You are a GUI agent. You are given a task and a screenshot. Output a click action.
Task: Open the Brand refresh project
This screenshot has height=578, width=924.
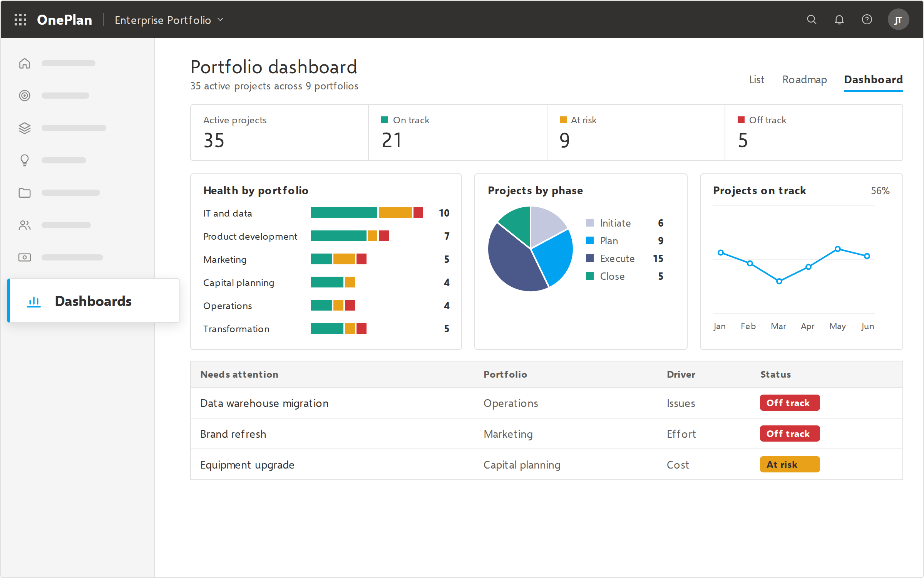pos(233,434)
